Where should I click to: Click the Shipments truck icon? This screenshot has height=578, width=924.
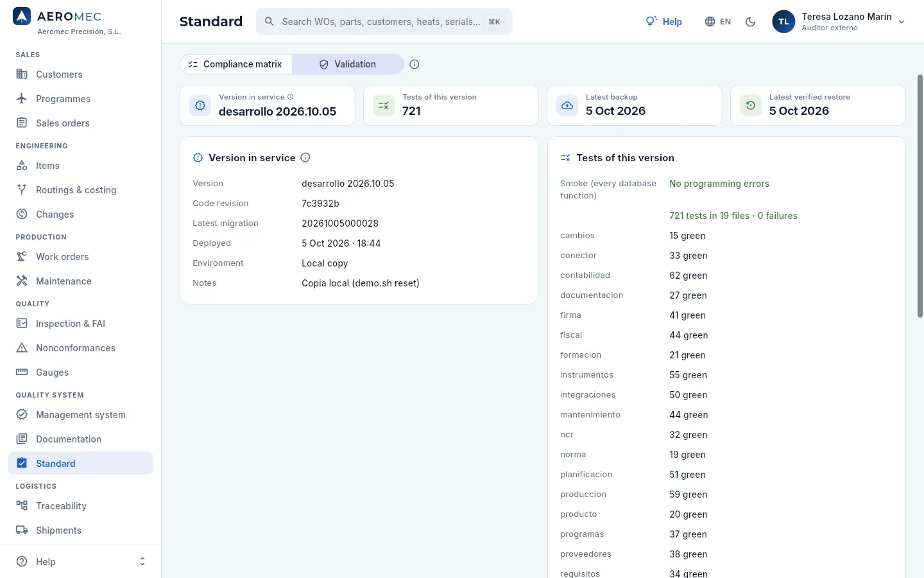[22, 530]
